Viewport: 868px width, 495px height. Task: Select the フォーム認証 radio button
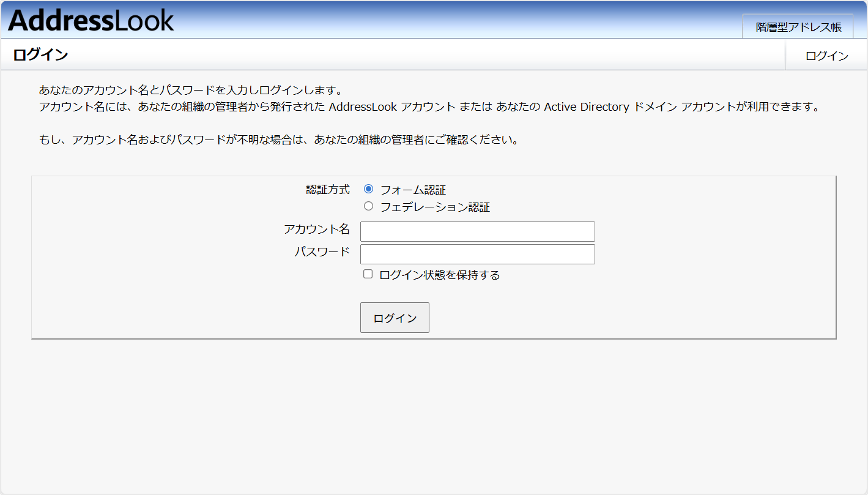tap(368, 190)
